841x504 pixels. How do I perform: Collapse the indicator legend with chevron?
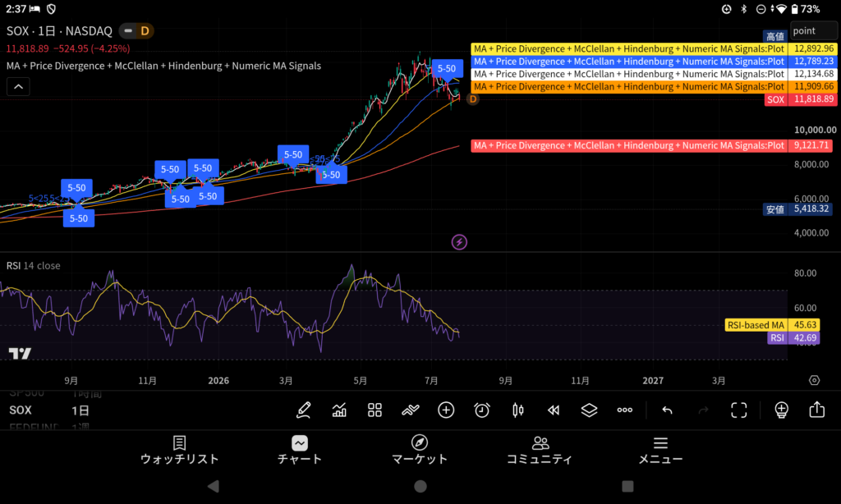click(x=18, y=86)
